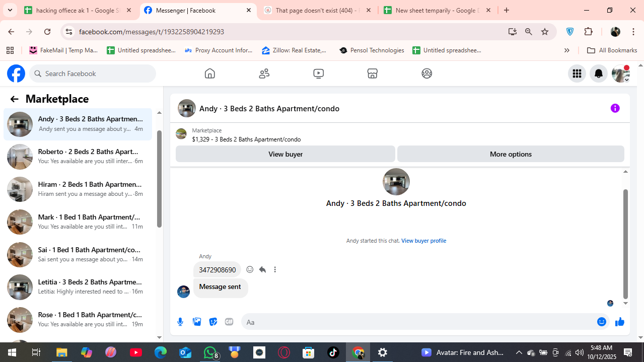Open Facebook Home icon
The image size is (644, 362).
210,74
